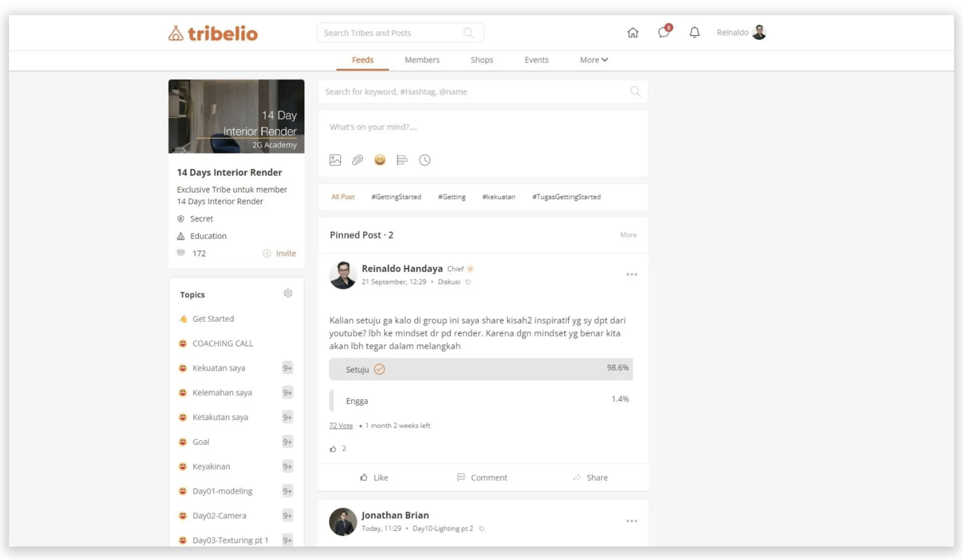Open the notifications bell
This screenshot has height=560, width=963.
pyautogui.click(x=695, y=33)
